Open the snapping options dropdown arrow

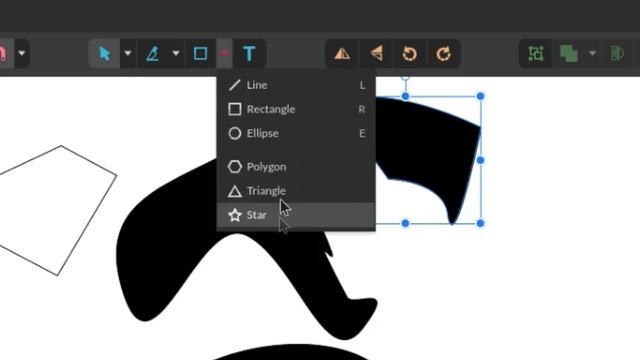pyautogui.click(x=22, y=53)
